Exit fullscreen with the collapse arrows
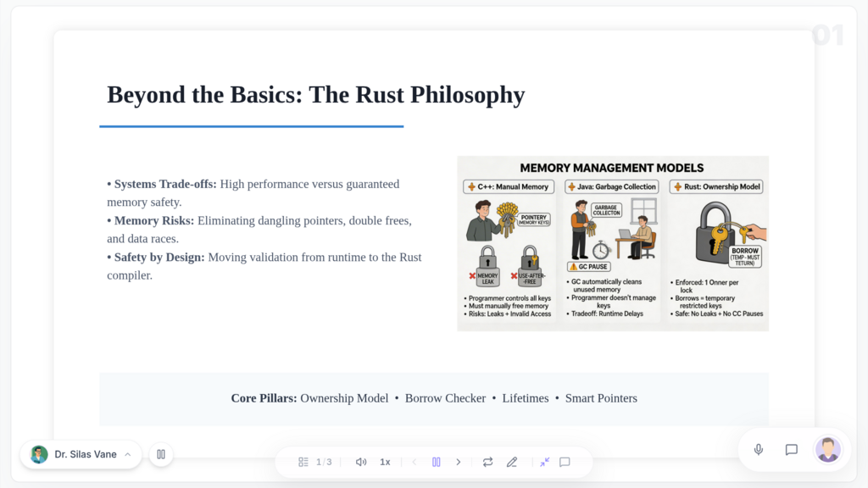Image resolution: width=868 pixels, height=488 pixels. (544, 462)
